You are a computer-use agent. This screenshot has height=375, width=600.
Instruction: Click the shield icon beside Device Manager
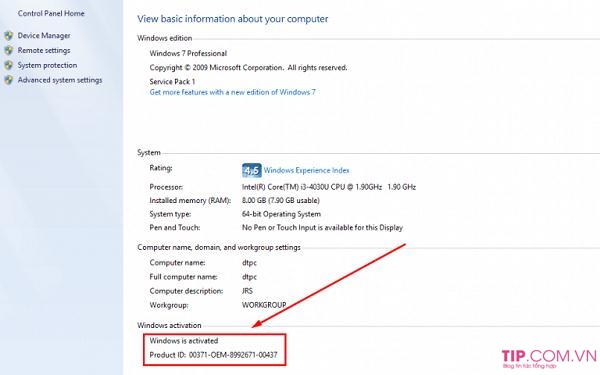coord(8,36)
